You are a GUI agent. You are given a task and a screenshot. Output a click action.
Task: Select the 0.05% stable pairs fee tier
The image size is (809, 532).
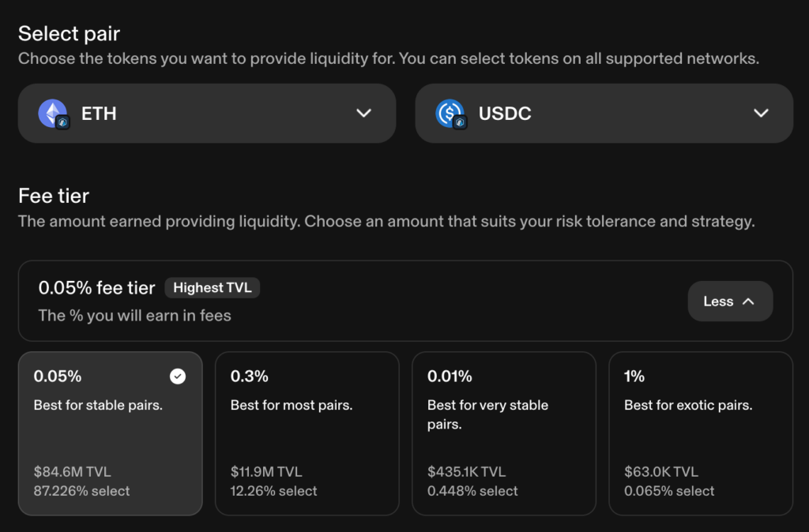[110, 433]
